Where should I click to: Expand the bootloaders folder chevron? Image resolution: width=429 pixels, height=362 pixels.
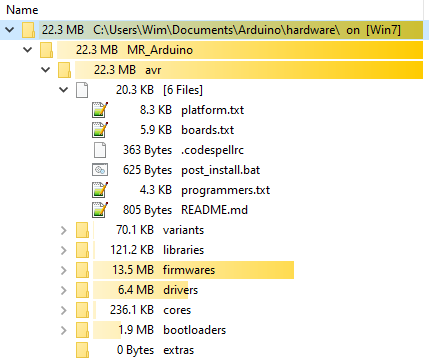[x=64, y=330]
